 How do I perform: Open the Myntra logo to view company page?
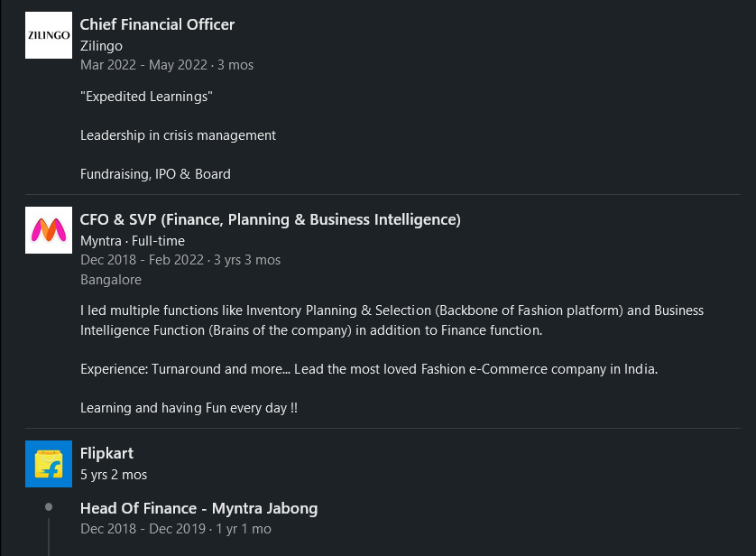[x=48, y=230]
